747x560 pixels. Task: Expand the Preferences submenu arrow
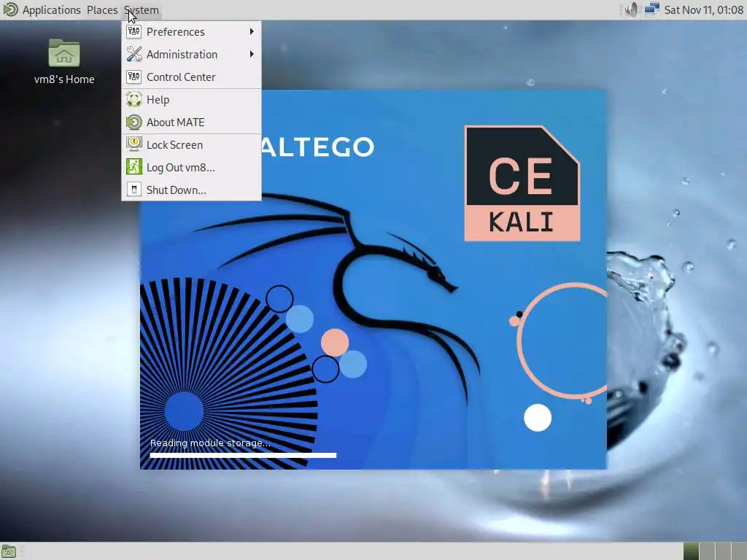pyautogui.click(x=252, y=31)
